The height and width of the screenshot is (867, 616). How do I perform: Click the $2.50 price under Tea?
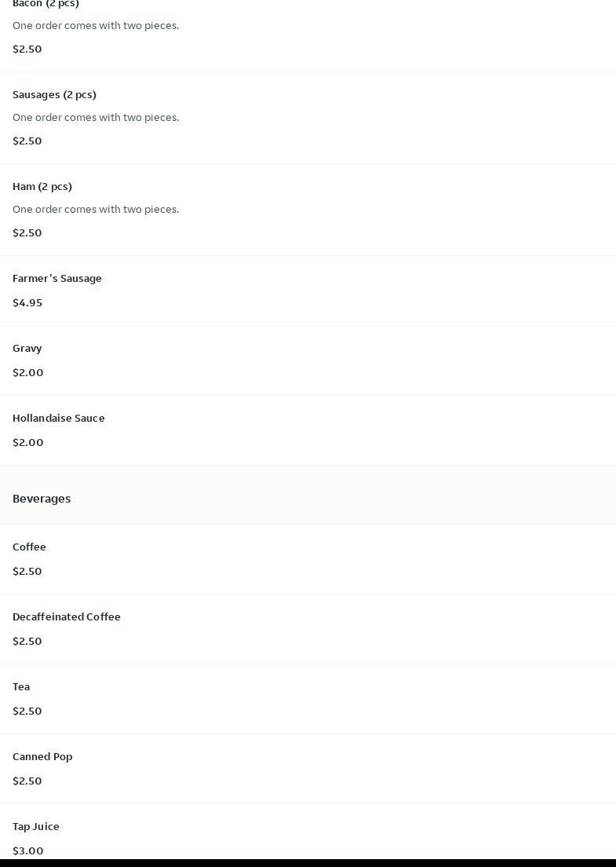point(27,712)
